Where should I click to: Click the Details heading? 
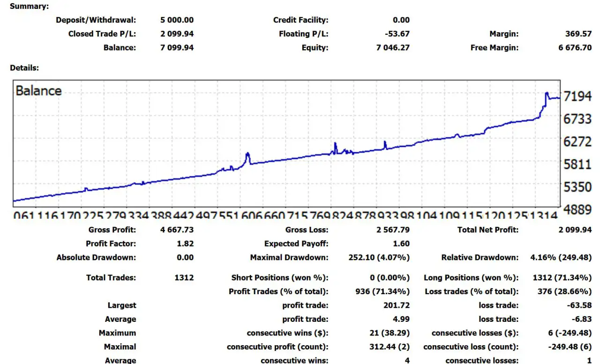click(24, 68)
